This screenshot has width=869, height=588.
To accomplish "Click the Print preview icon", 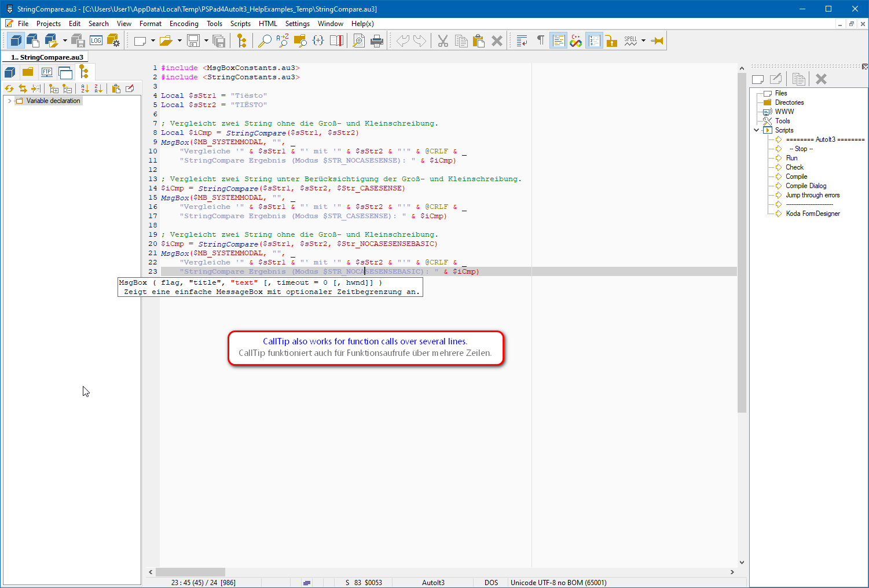I will [359, 41].
